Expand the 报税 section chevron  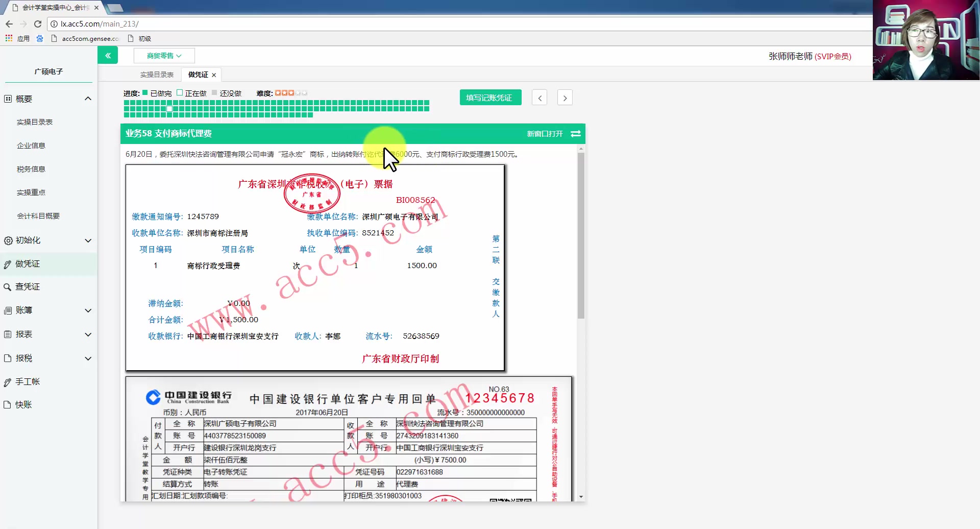pos(88,358)
